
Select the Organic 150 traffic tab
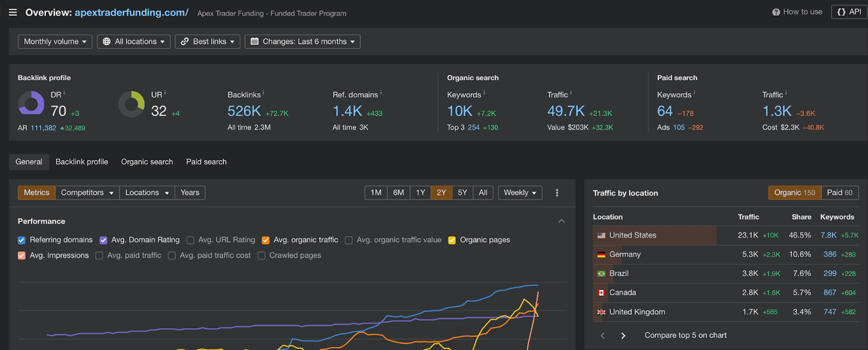point(795,193)
